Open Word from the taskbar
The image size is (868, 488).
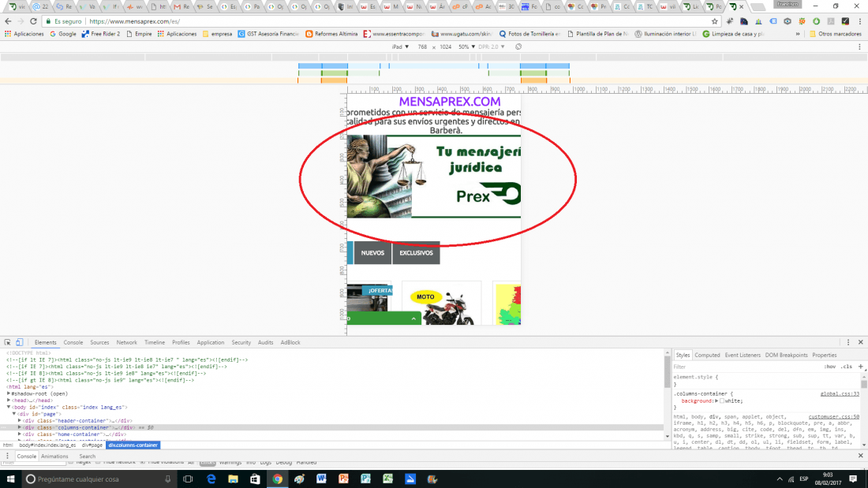(x=322, y=479)
